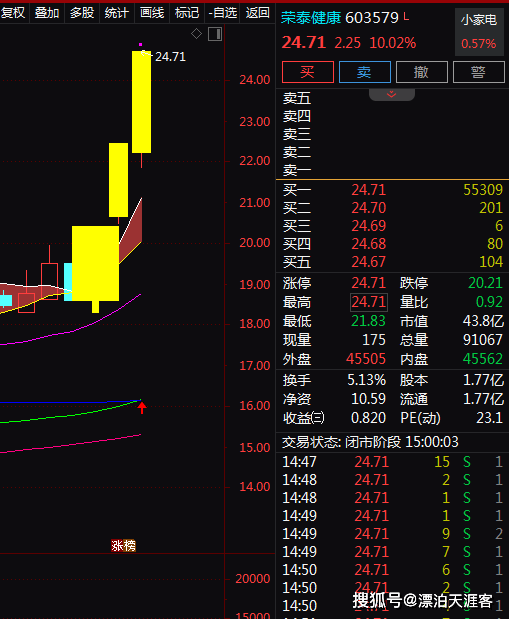Click the red 买 buy button
Viewport: 509px width, 619px height.
point(308,72)
